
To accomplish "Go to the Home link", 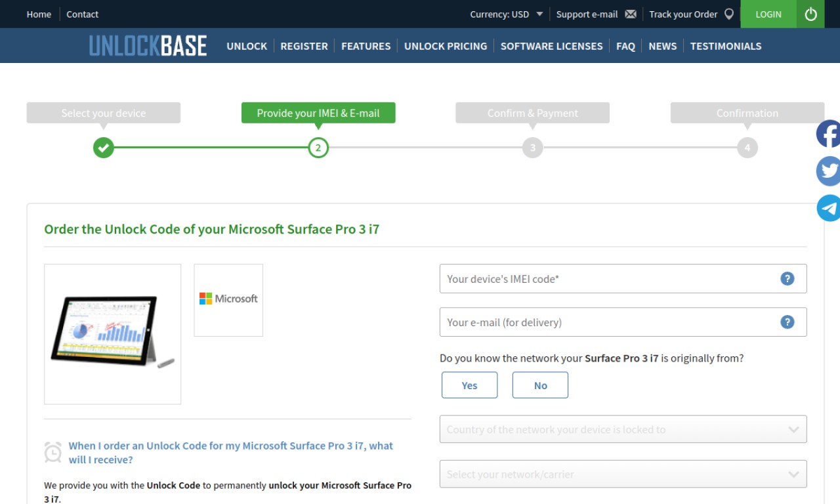I will [39, 14].
